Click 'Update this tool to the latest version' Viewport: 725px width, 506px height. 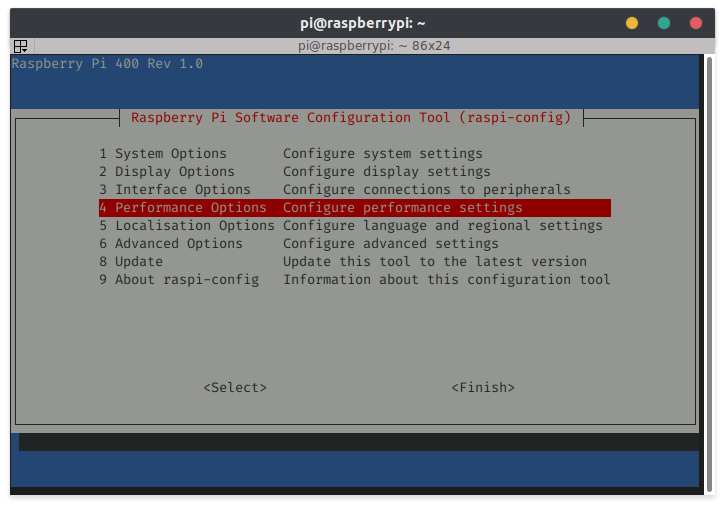click(x=435, y=262)
